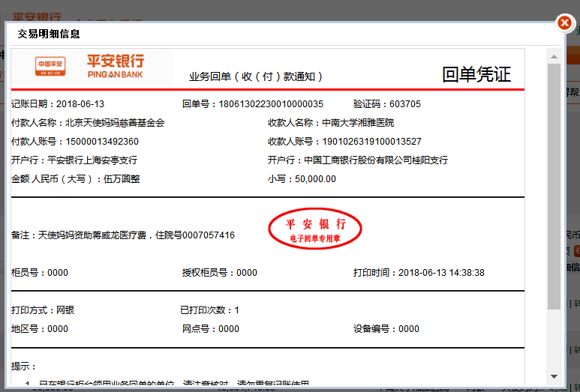Select payer account 15000013492360
Image resolution: width=580 pixels, height=392 pixels.
[102, 142]
